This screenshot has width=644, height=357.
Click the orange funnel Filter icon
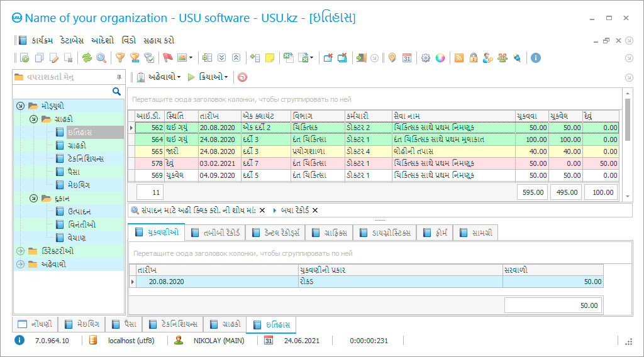point(119,58)
